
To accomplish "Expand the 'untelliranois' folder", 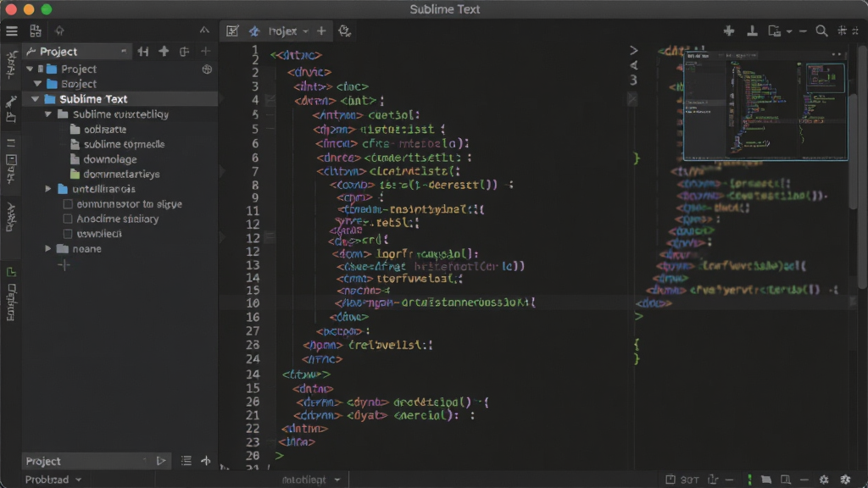I will [48, 189].
